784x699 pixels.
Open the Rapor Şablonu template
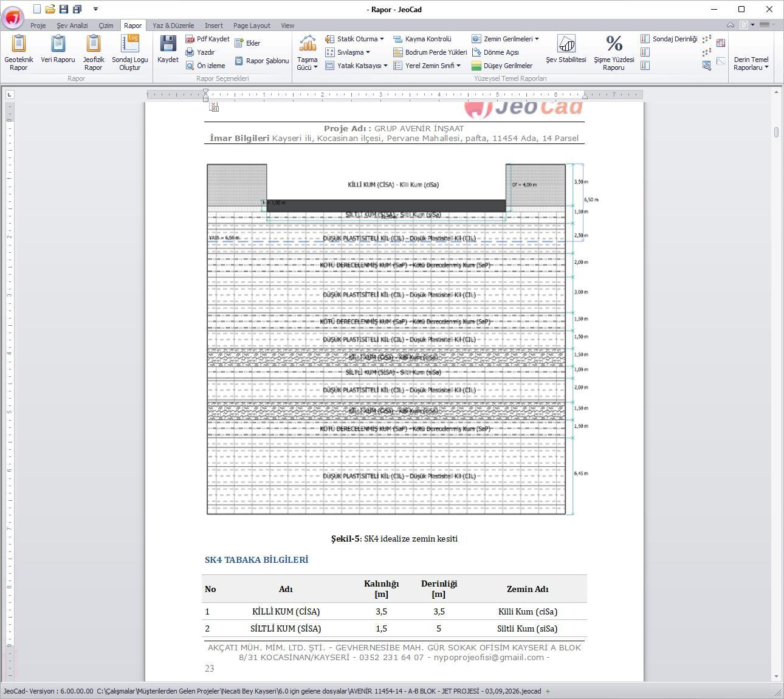click(x=262, y=61)
